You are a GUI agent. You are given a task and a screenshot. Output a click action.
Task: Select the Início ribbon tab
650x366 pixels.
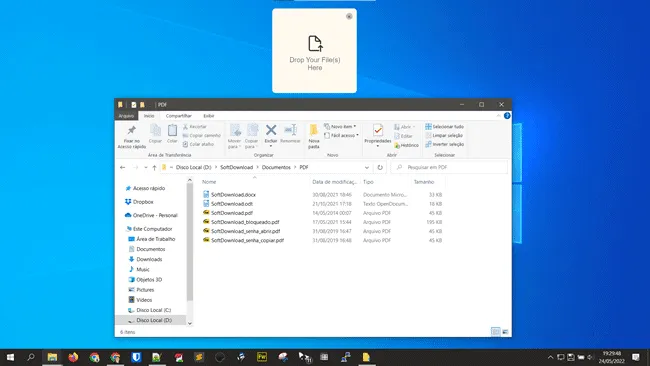[x=149, y=116]
